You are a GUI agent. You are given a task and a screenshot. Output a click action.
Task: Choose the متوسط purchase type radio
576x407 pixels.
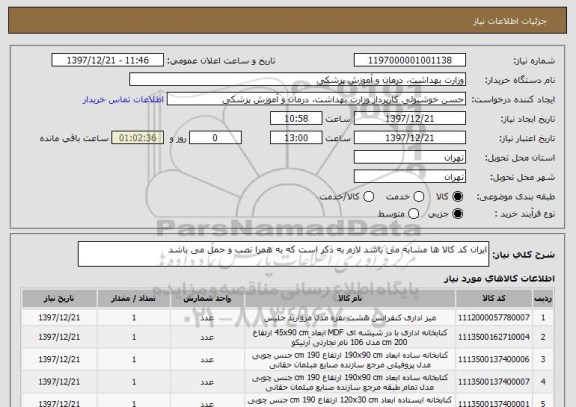[413, 214]
